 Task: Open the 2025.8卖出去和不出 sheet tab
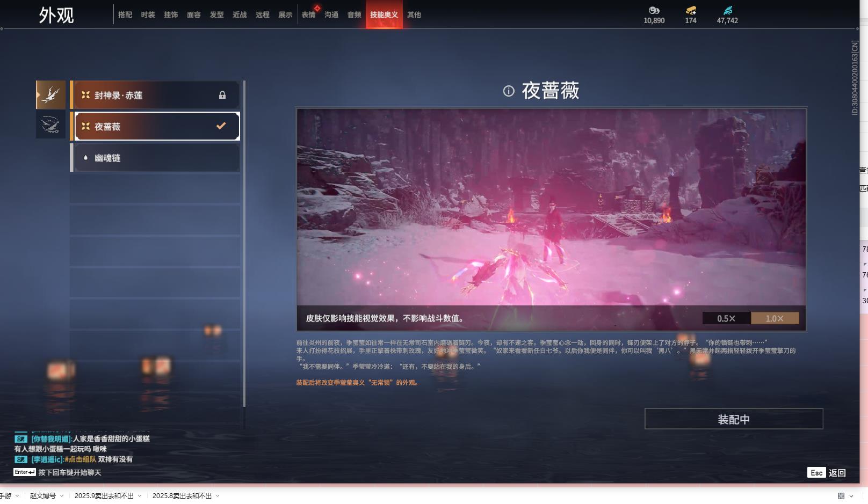[182, 496]
